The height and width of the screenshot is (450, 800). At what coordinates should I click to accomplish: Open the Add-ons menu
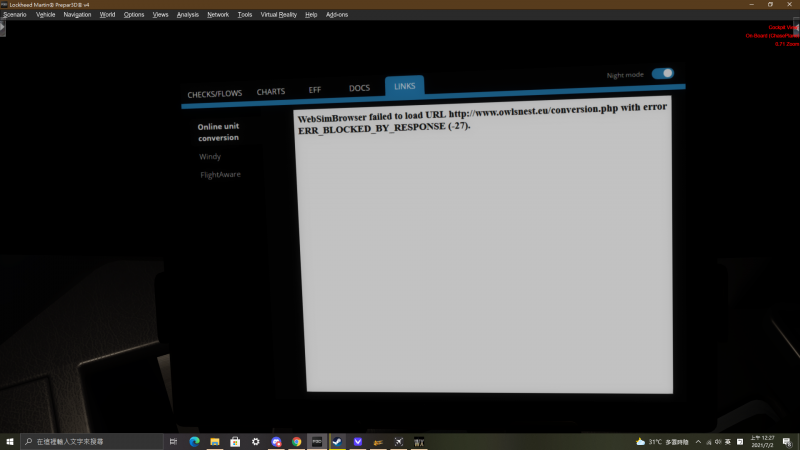tap(337, 15)
